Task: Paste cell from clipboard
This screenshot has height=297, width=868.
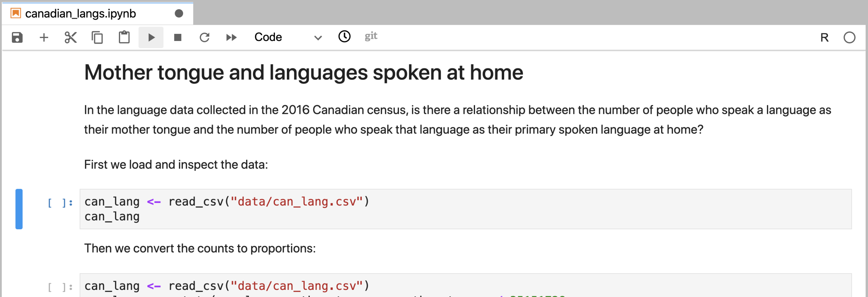Action: 124,37
